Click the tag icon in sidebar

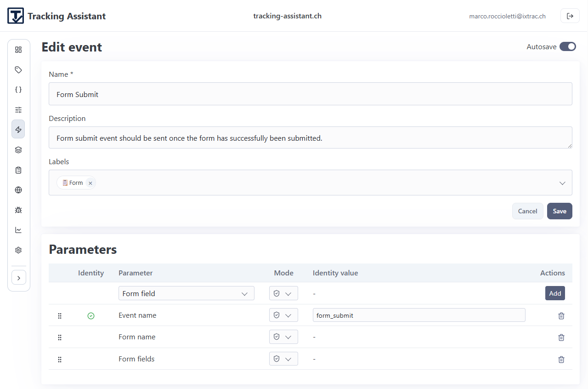click(18, 70)
